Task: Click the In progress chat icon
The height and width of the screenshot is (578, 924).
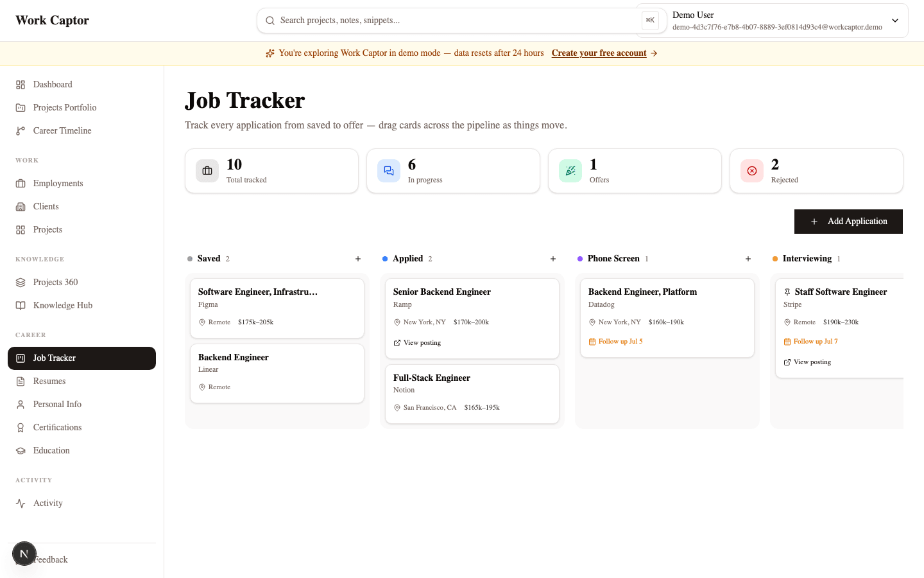Action: tap(389, 171)
